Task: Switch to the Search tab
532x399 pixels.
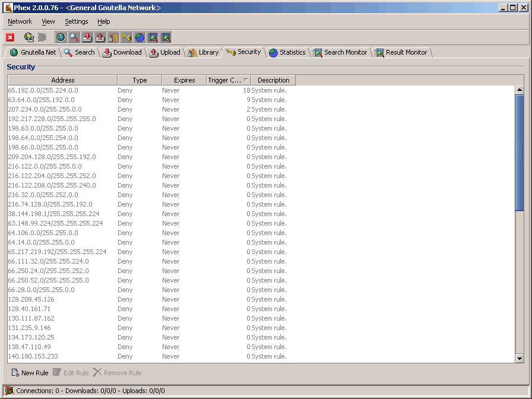Action: (80, 52)
